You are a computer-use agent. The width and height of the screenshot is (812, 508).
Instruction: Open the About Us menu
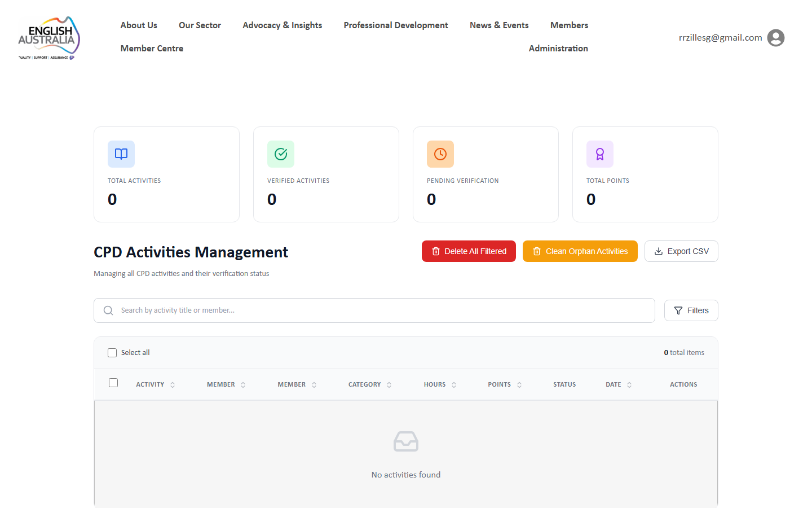coord(139,25)
